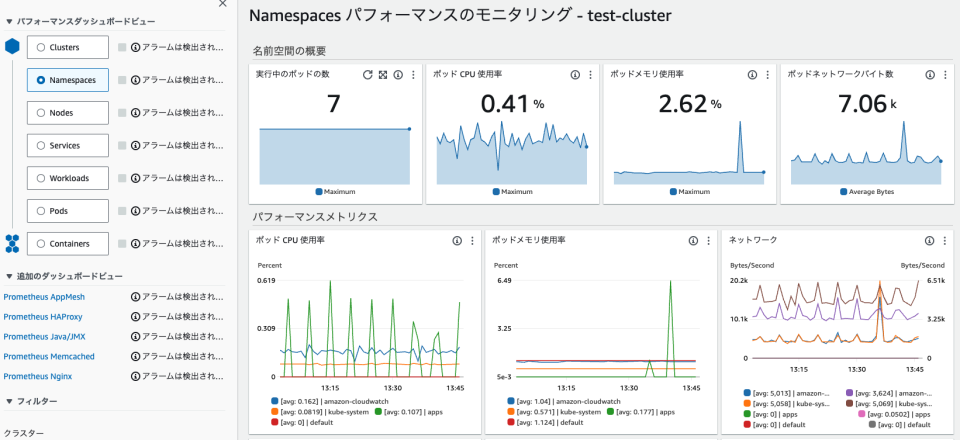
Task: Click blue amazon-cloudwatch swatch in CPU chart legend
Action: tap(274, 401)
